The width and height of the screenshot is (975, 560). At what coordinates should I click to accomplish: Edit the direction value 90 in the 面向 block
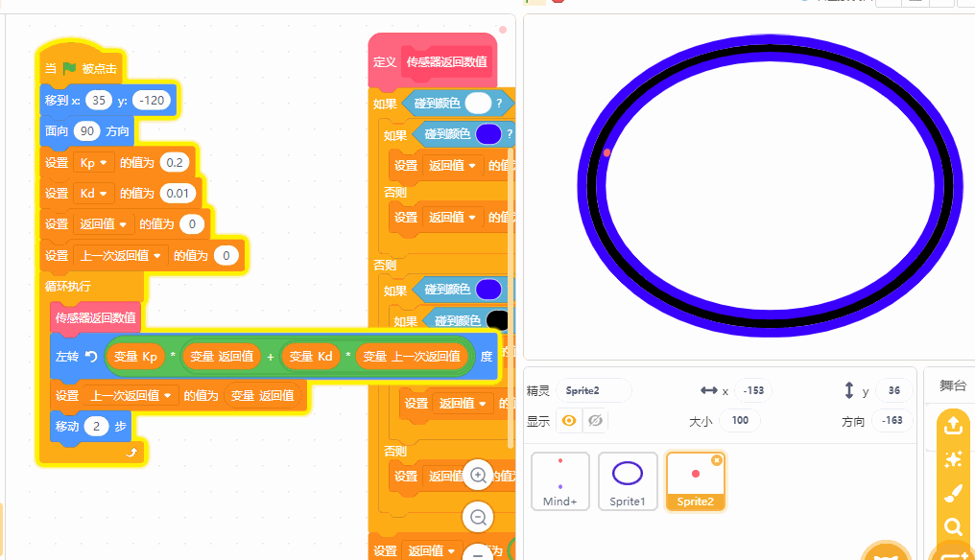87,131
